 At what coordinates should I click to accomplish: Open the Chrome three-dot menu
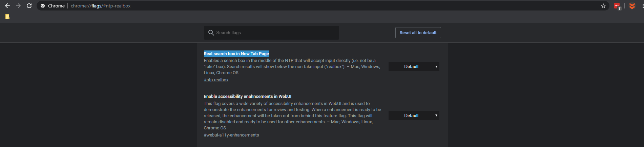click(x=642, y=6)
